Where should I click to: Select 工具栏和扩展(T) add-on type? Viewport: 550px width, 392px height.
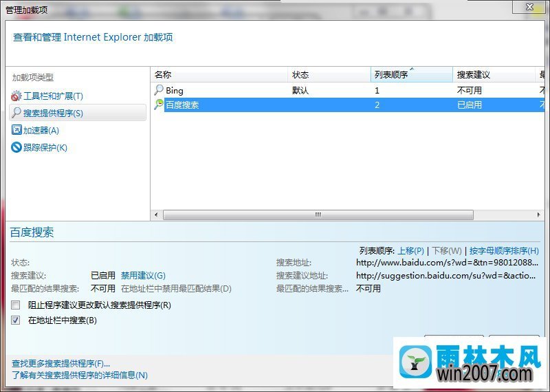(53, 96)
